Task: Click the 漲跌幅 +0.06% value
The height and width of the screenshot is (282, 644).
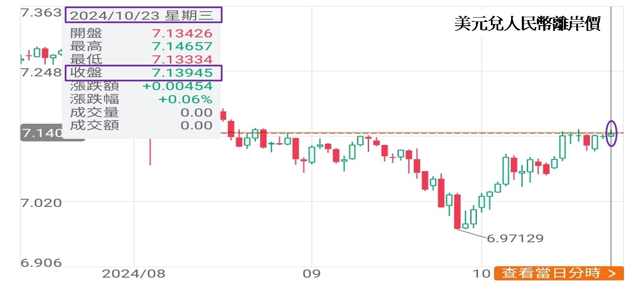Action: click(185, 99)
